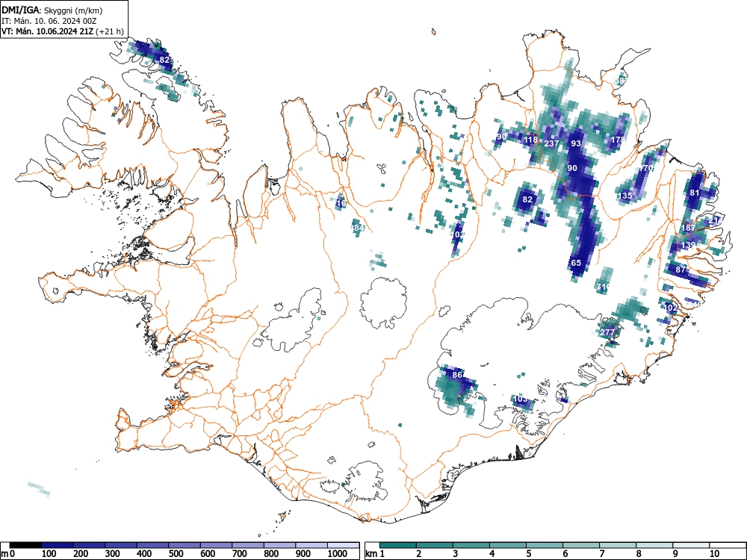Image resolution: width=747 pixels, height=560 pixels.
Task: Click the "km 1" legend label
Action: tap(375, 554)
